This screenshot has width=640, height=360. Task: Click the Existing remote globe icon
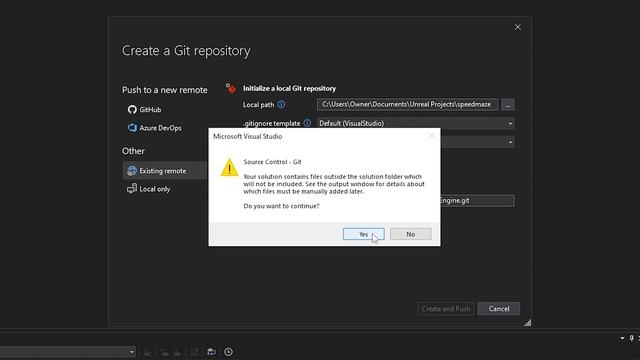click(132, 171)
